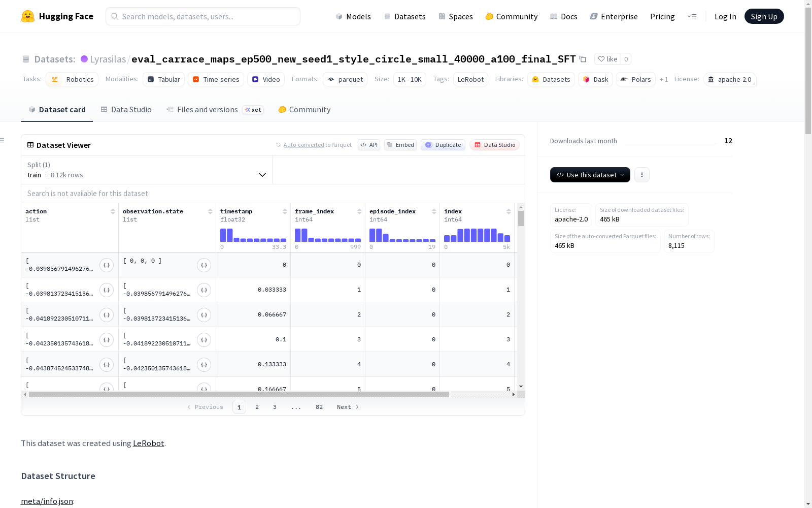Click the API button in Dataset Viewer

click(369, 145)
